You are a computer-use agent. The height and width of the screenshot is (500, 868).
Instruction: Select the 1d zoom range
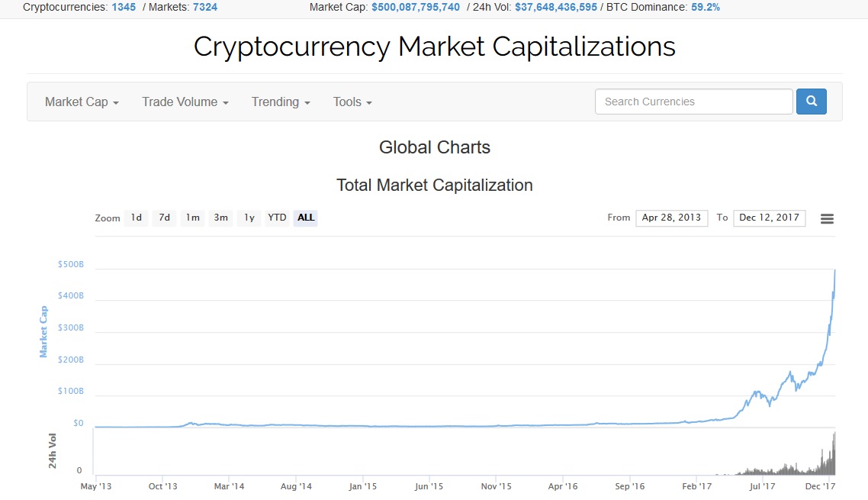click(x=137, y=218)
